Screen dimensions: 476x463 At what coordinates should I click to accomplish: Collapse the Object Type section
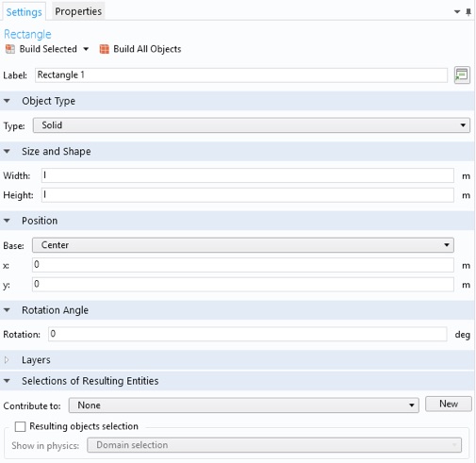pyautogui.click(x=7, y=101)
